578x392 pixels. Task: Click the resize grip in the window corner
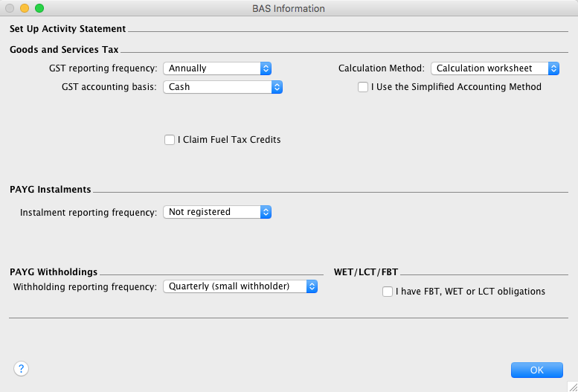(x=571, y=385)
